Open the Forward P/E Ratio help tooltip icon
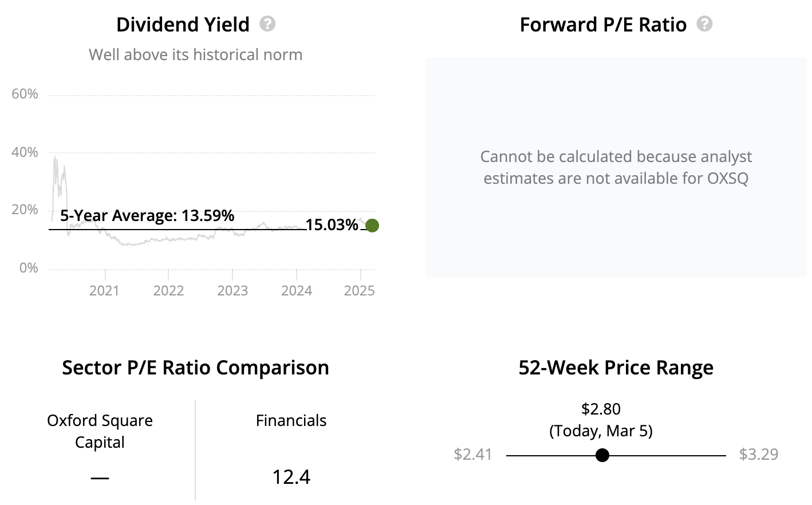 704,24
